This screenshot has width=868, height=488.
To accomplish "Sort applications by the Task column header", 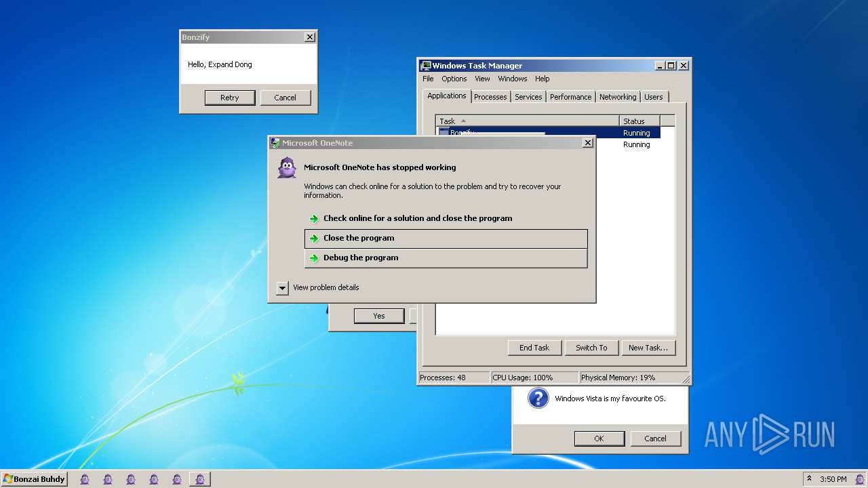I will tap(528, 121).
